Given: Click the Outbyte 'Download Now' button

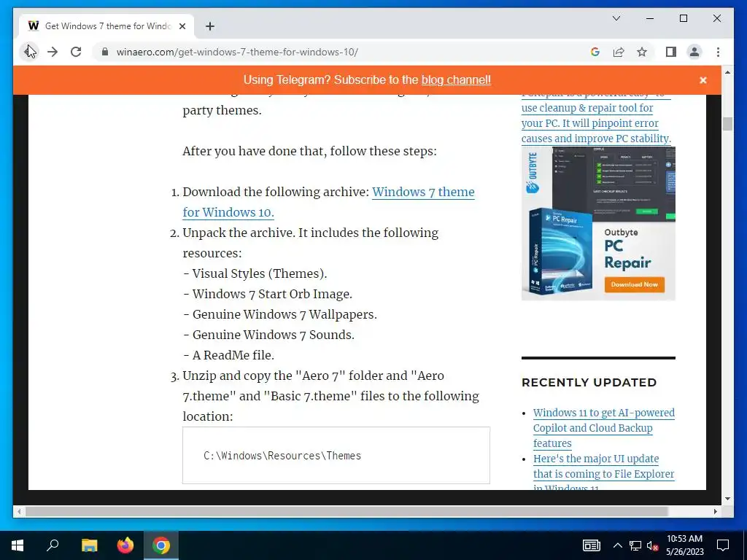Looking at the screenshot, I should point(634,284).
